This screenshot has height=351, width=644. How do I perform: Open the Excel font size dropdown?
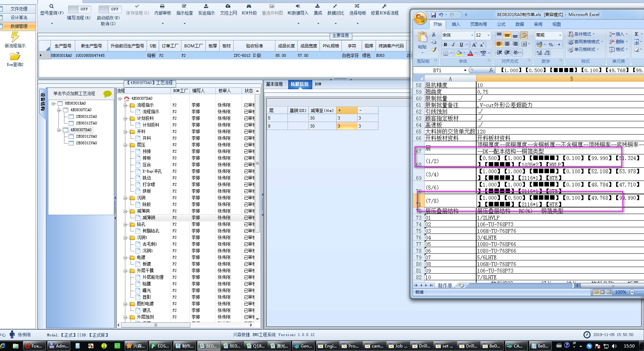488,35
